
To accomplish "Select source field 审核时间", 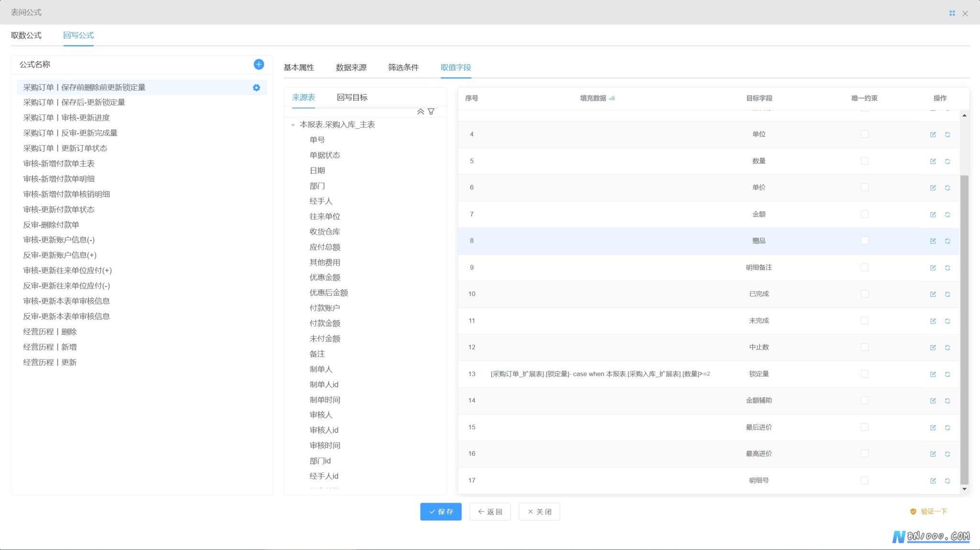I will (325, 445).
